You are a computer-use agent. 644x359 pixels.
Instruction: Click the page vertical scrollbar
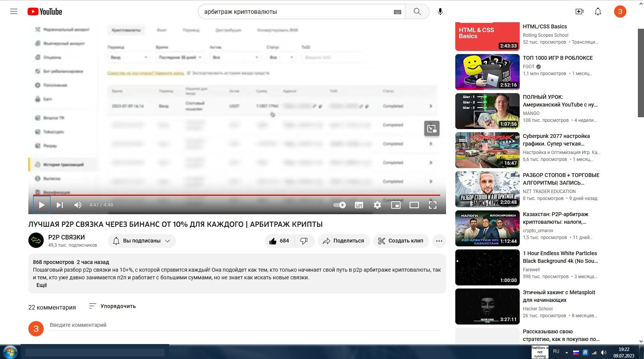click(641, 73)
